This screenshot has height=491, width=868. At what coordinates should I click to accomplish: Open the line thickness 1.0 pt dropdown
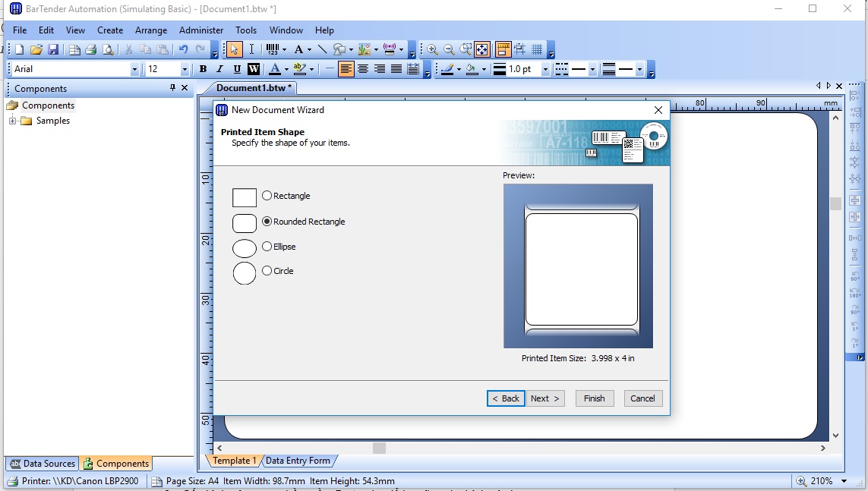pos(545,70)
